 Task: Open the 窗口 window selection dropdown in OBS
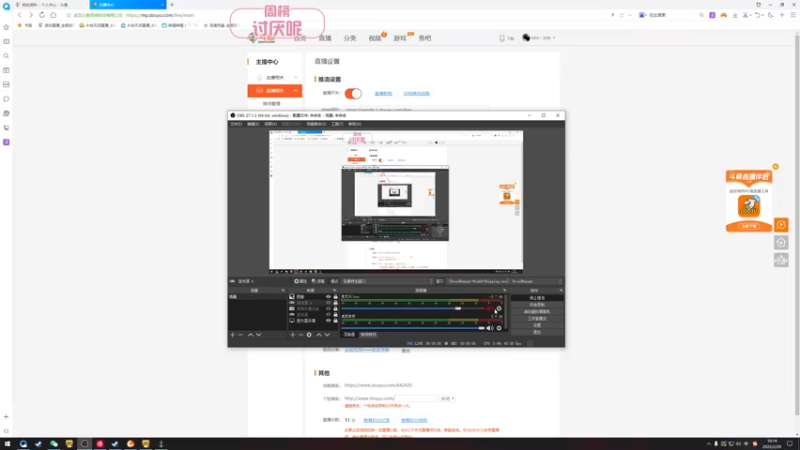point(505,281)
